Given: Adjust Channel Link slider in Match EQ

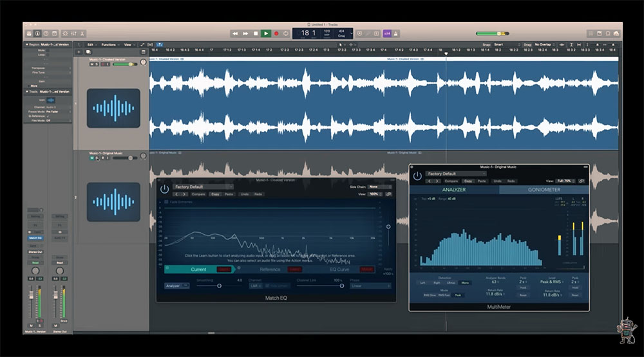Looking at the screenshot, I should [320, 286].
